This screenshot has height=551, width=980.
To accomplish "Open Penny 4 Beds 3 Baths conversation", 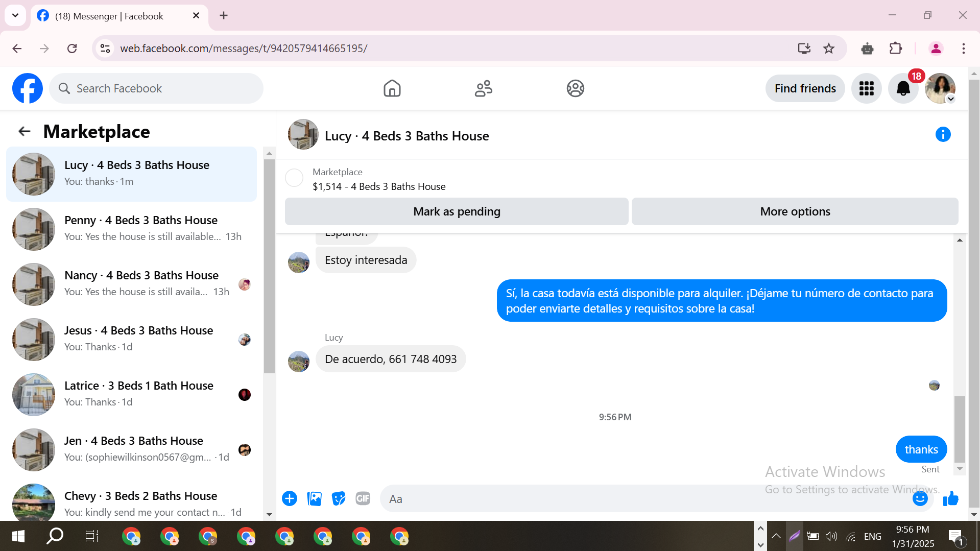I will (x=131, y=229).
